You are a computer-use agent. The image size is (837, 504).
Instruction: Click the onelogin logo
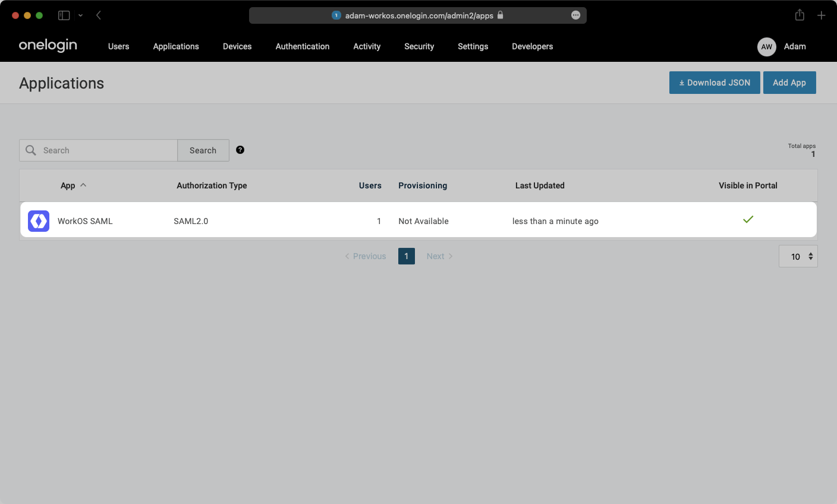[48, 45]
